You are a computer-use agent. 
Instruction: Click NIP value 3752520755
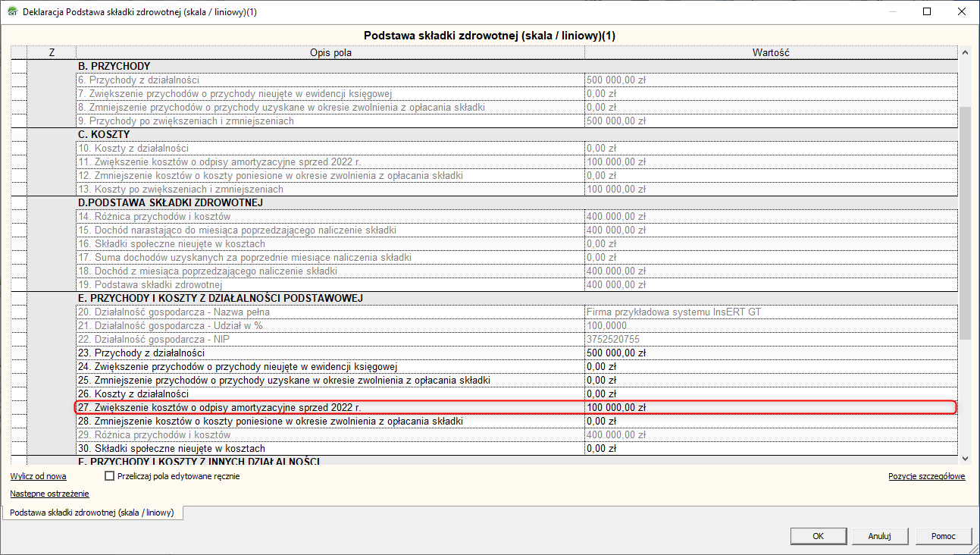[x=771, y=339]
